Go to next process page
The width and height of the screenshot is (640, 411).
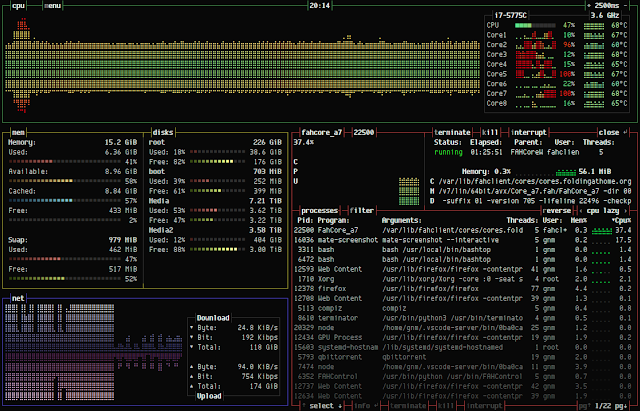[621, 406]
